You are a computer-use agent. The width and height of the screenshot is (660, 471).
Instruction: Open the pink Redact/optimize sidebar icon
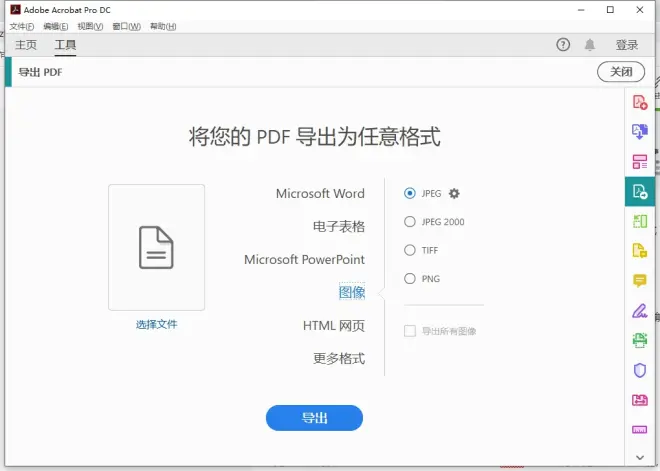pyautogui.click(x=640, y=400)
